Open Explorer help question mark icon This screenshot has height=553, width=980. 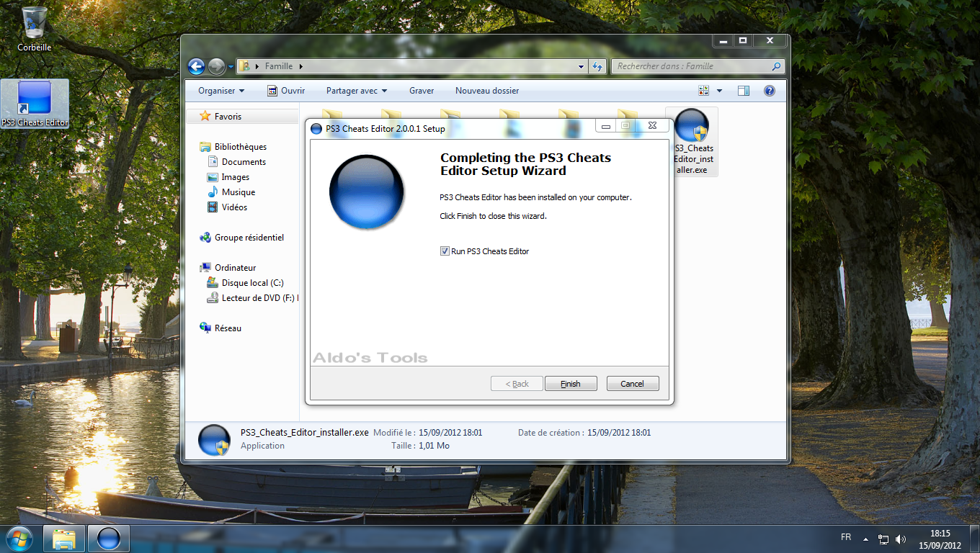[769, 91]
